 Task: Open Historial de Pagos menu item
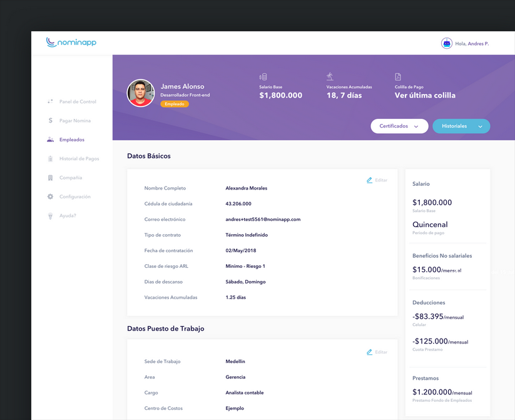[79, 159]
